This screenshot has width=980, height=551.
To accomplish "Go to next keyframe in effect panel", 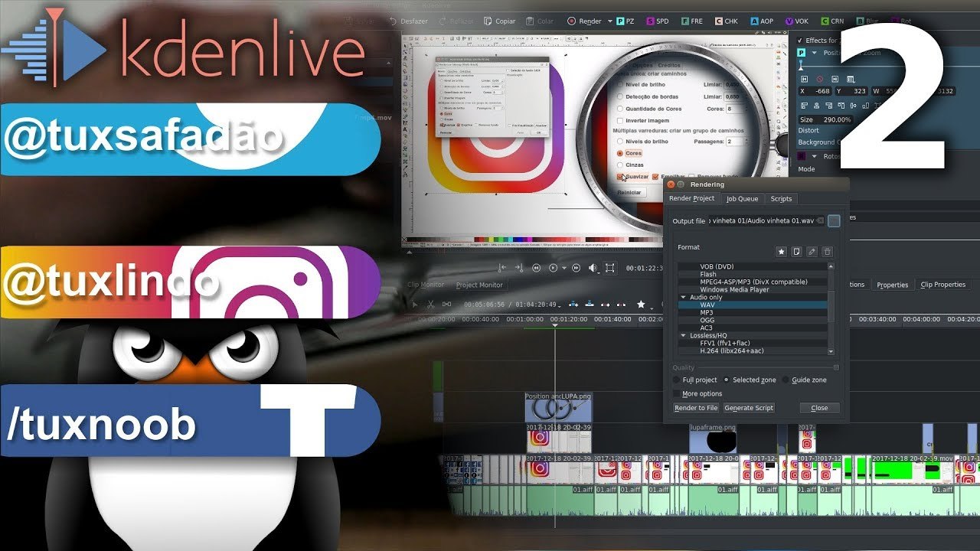I will tap(836, 78).
